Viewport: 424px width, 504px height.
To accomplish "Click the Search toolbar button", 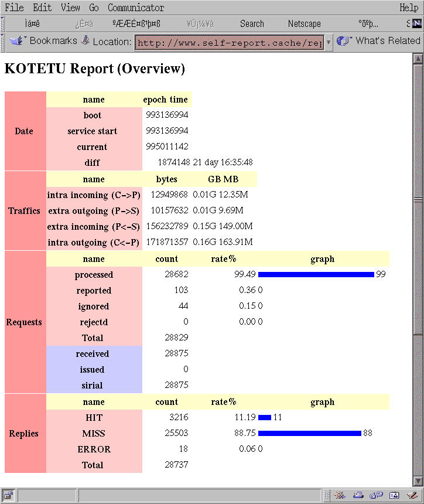I will [252, 24].
